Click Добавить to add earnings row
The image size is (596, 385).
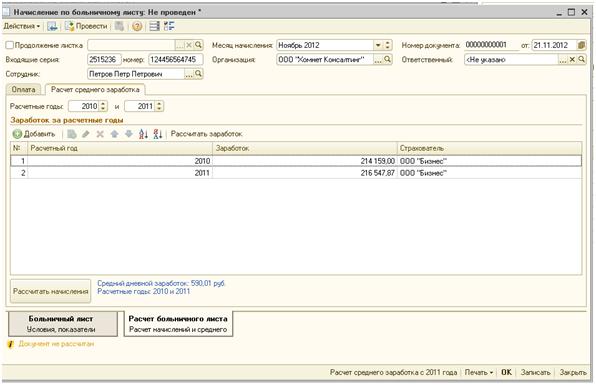[x=34, y=134]
